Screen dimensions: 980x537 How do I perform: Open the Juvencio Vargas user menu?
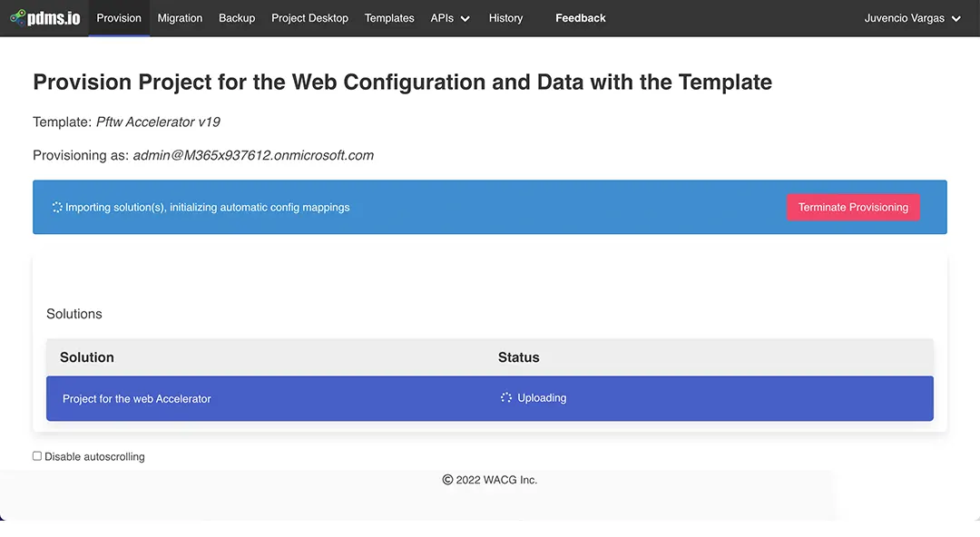click(x=905, y=18)
